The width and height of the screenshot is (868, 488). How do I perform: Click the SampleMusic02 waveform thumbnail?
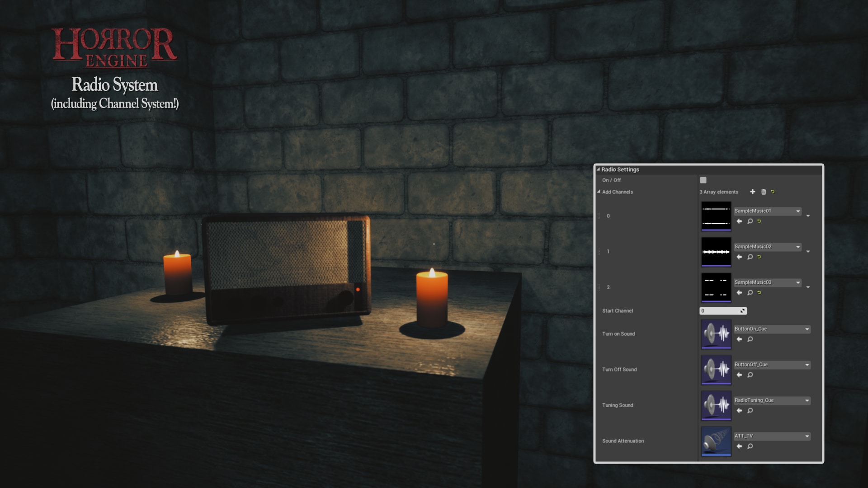[716, 251]
